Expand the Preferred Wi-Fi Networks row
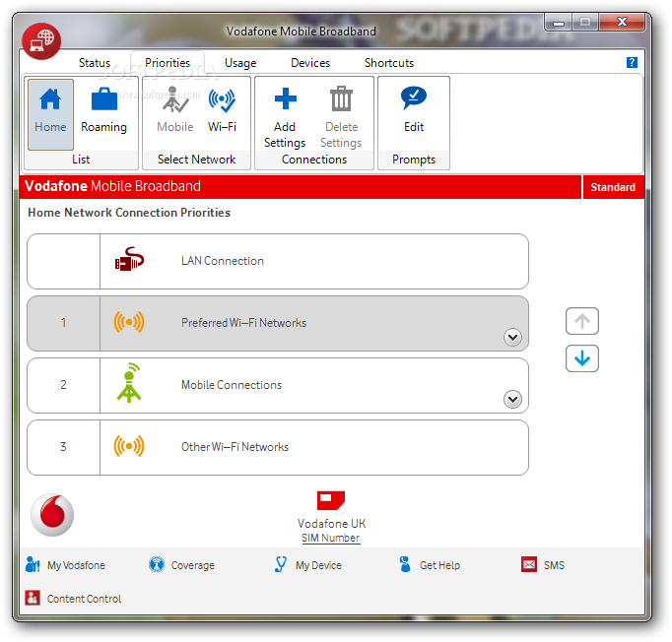672x642 pixels. click(x=512, y=338)
